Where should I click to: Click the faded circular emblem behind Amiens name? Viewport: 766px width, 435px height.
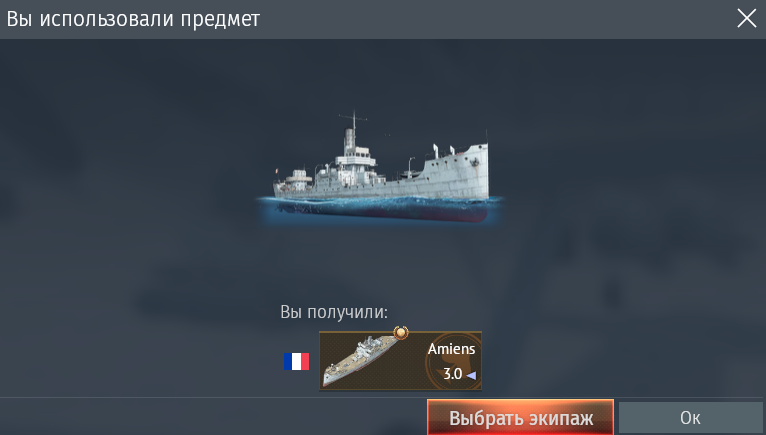coord(451,362)
